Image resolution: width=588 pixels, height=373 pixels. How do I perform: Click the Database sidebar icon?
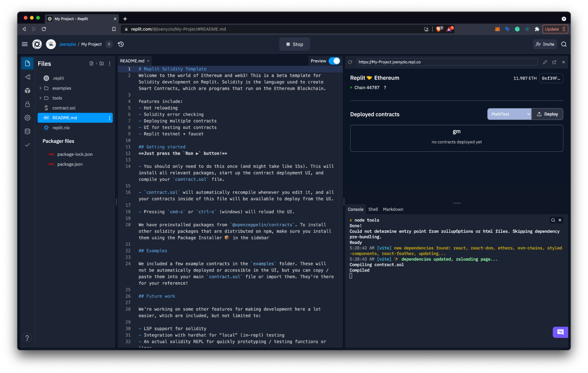(x=27, y=131)
